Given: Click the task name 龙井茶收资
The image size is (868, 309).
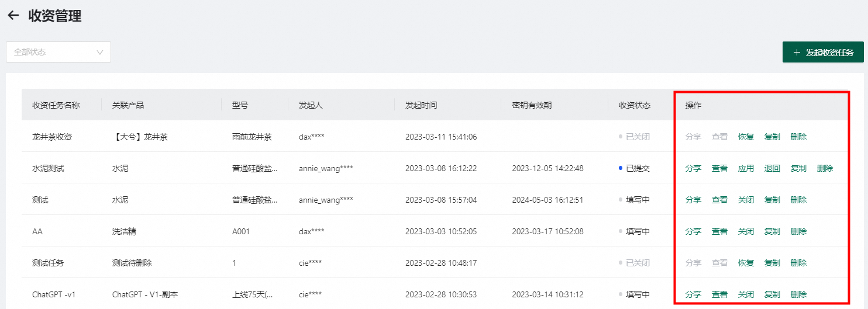Looking at the screenshot, I should (52, 137).
